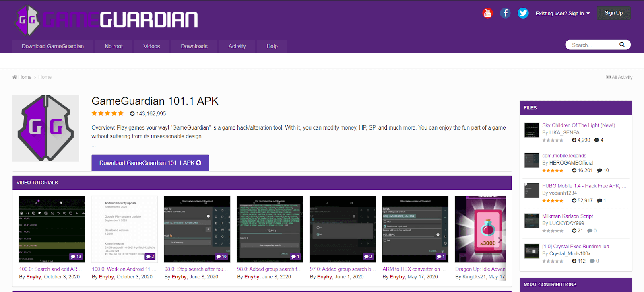Open Sky Children Of The Light (New!) link

point(578,125)
